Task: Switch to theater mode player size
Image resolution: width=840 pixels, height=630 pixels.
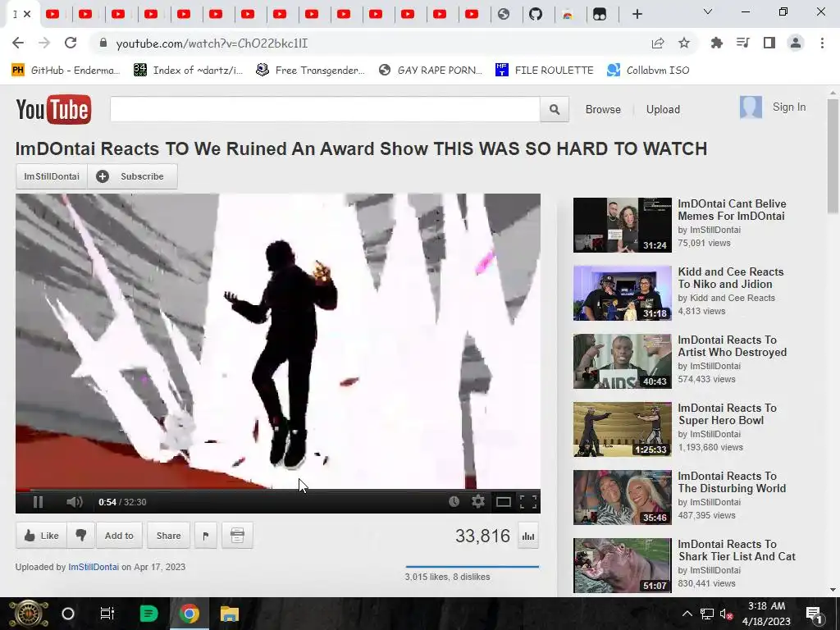Action: point(503,502)
